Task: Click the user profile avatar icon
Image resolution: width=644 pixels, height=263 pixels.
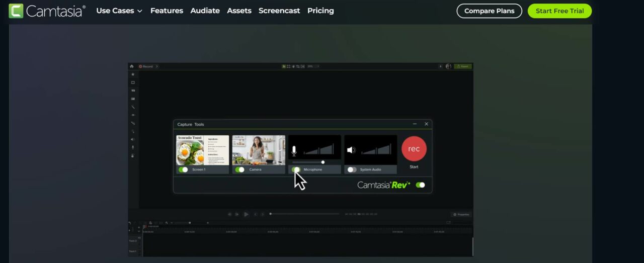Action: [x=448, y=66]
